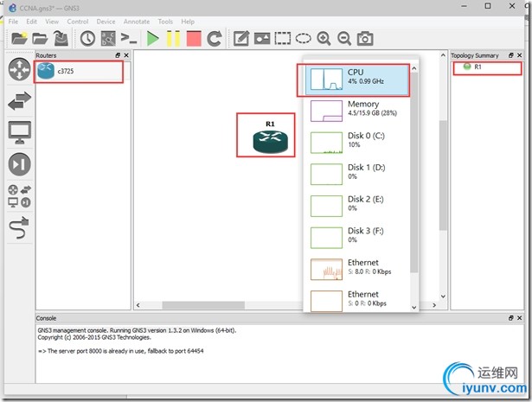532x402 pixels.
Task: Select the Disk 3 (F:) entry
Action: [x=357, y=237]
